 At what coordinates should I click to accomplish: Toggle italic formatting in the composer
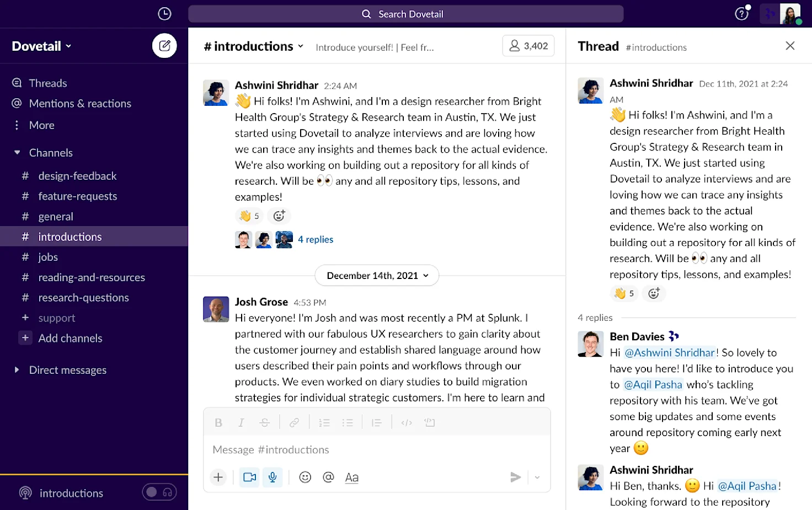pos(241,422)
